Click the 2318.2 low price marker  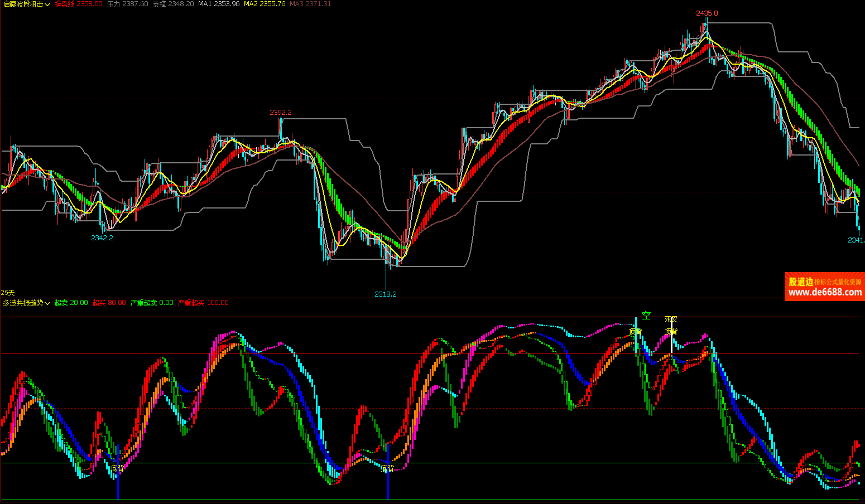[385, 294]
